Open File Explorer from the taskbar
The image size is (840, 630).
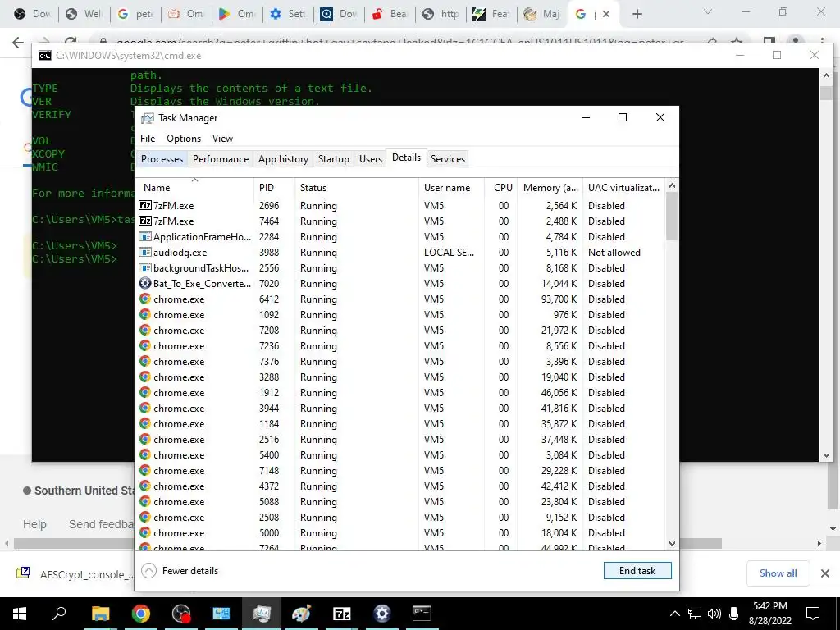click(100, 614)
